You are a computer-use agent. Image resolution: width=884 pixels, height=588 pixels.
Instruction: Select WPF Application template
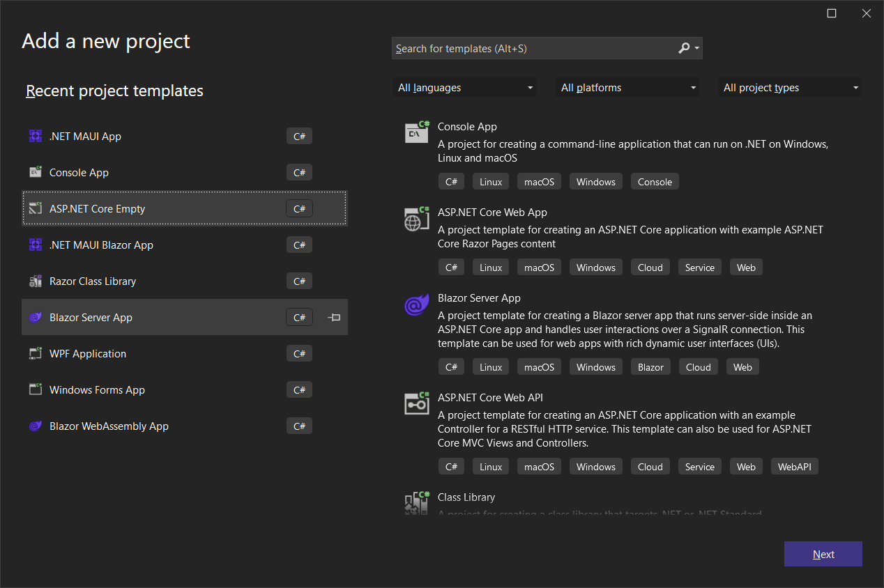pyautogui.click(x=185, y=354)
